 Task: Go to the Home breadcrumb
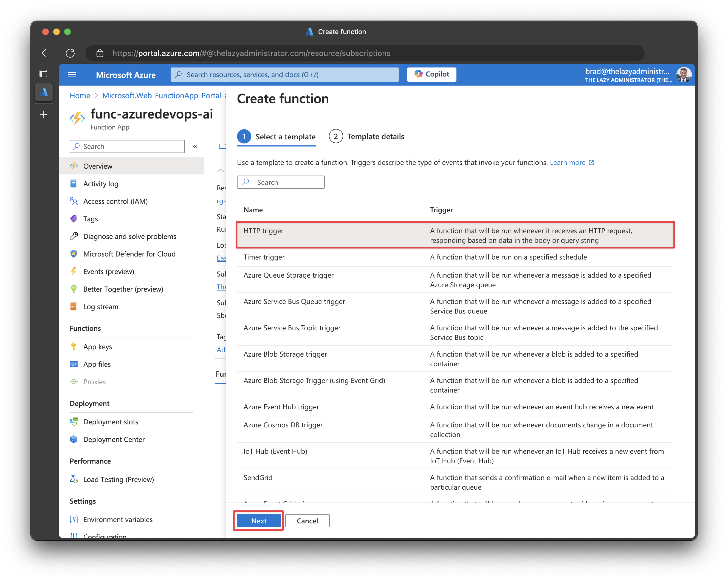click(x=80, y=95)
